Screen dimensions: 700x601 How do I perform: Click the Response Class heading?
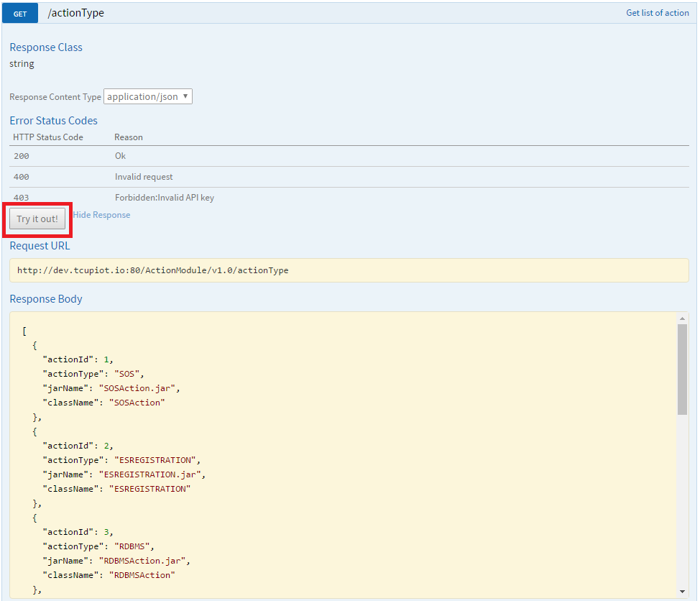click(46, 47)
